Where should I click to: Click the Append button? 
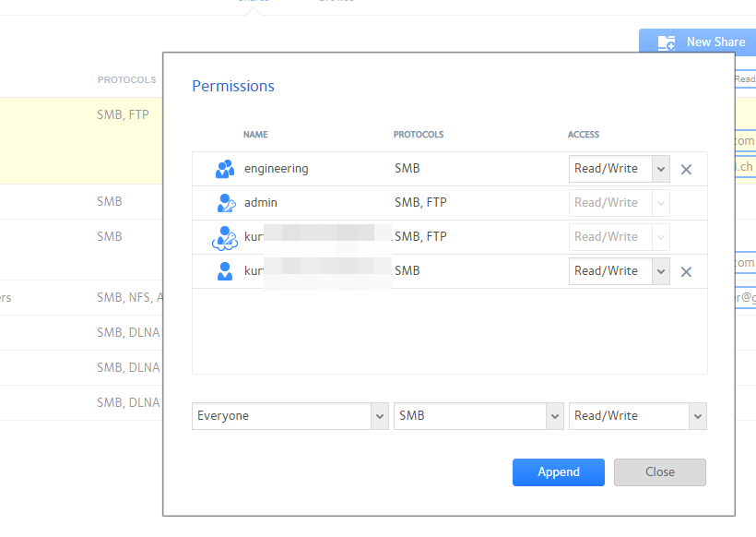(x=559, y=472)
